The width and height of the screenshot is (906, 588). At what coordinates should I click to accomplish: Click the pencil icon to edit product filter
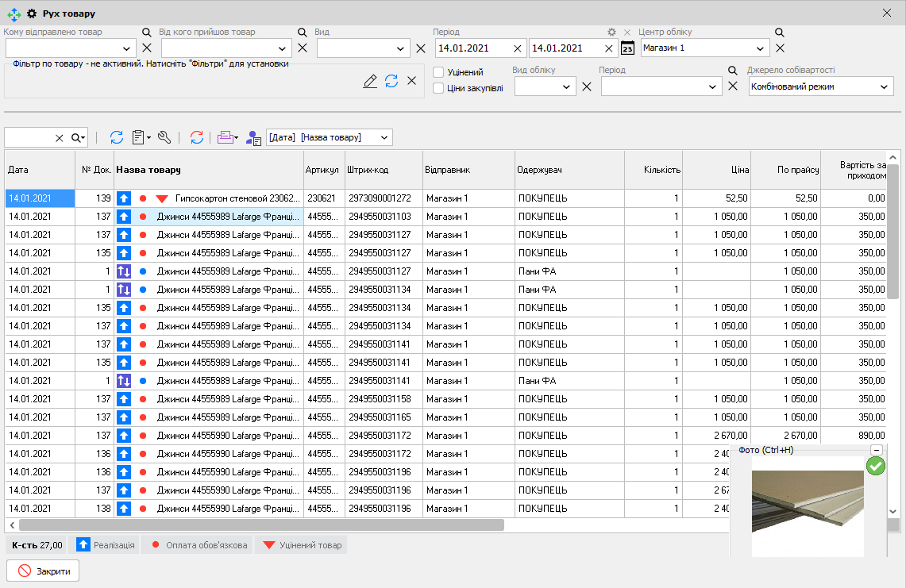pos(370,81)
